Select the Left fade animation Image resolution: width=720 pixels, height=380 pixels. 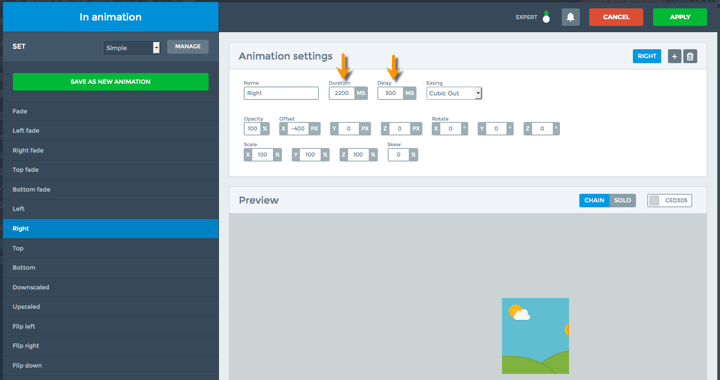pyautogui.click(x=111, y=131)
